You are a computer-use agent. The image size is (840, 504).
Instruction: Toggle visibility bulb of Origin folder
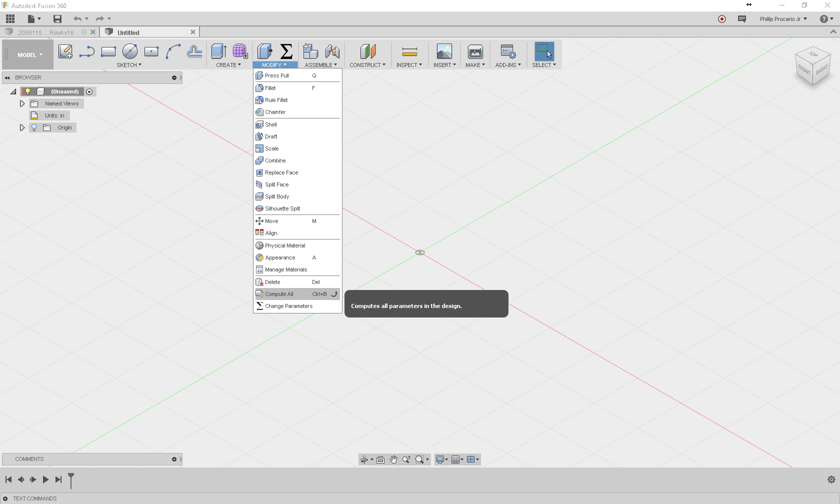(34, 127)
